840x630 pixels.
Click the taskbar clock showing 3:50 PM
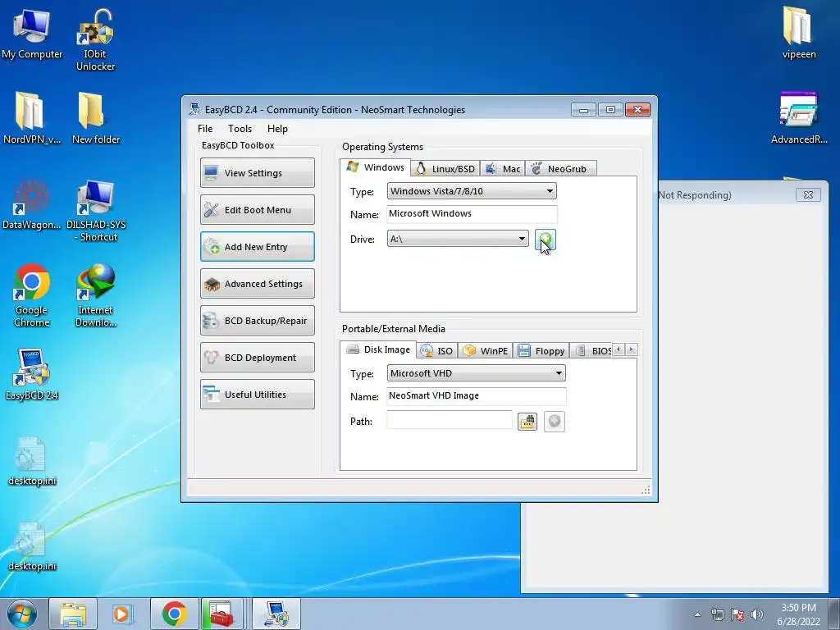click(798, 614)
